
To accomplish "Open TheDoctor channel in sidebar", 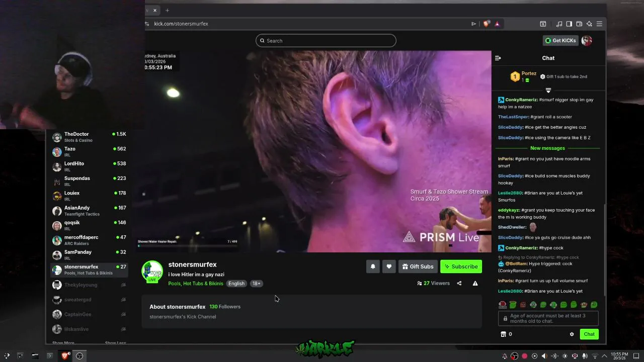I will click(89, 137).
